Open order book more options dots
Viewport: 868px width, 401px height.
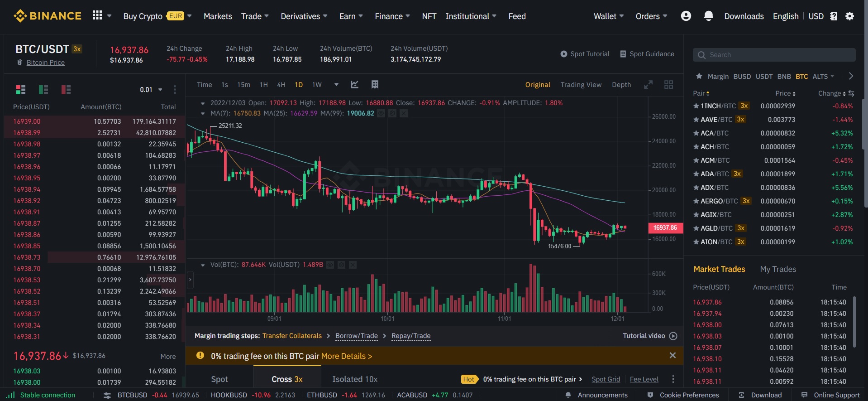(x=175, y=90)
